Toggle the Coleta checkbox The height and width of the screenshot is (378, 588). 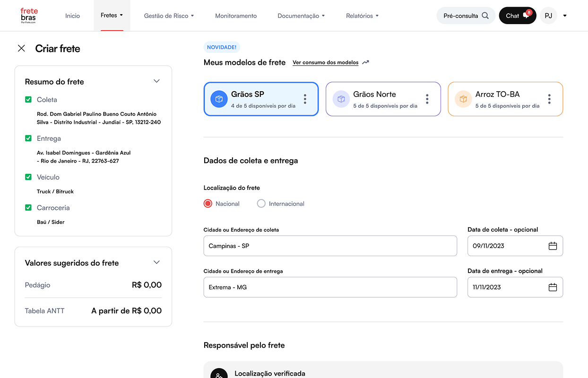pyautogui.click(x=28, y=100)
